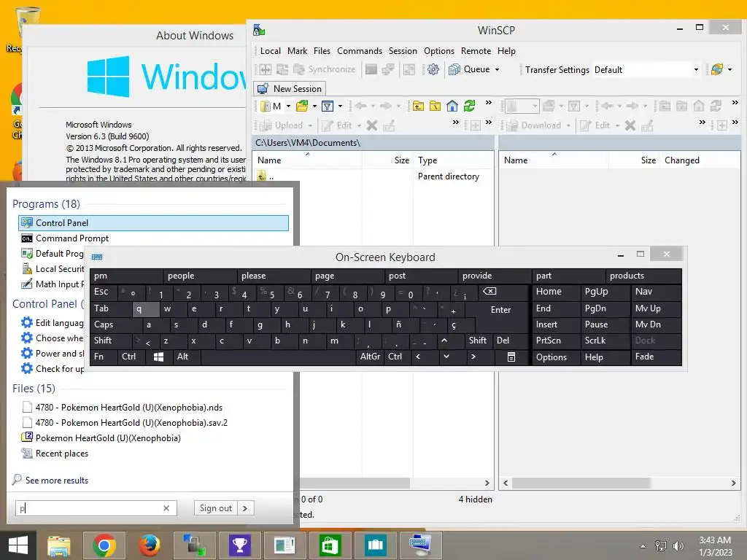
Task: Open the Commands menu in WinSCP
Action: [359, 51]
